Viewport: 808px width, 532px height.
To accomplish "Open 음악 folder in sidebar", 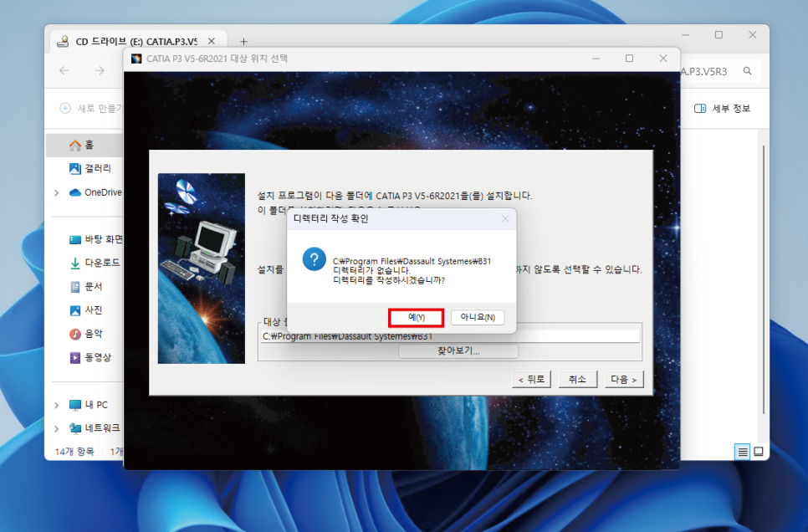I will pos(86,334).
